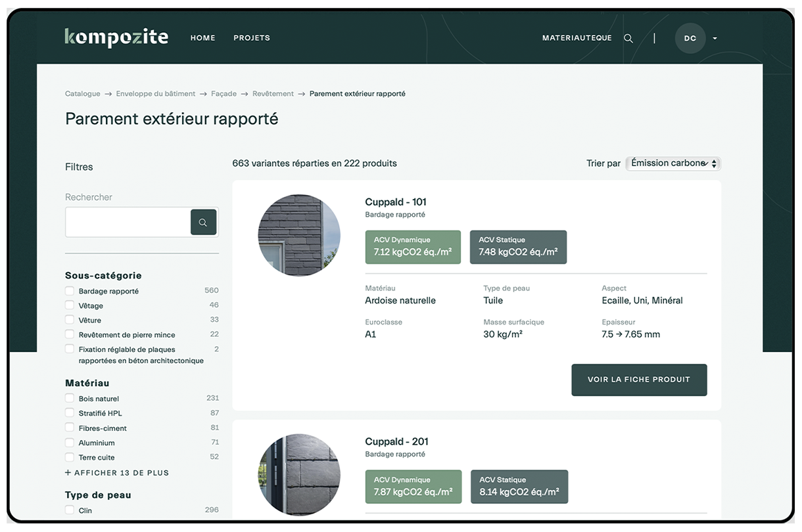Check the Bardage rapporté filter

(x=70, y=291)
